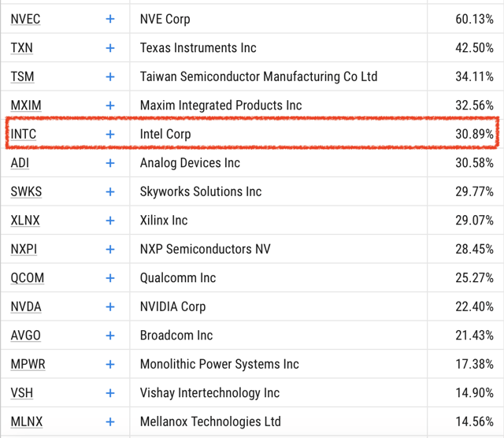Select the Skyworks Solutions Inc name
This screenshot has width=504, height=438.
[x=201, y=191]
